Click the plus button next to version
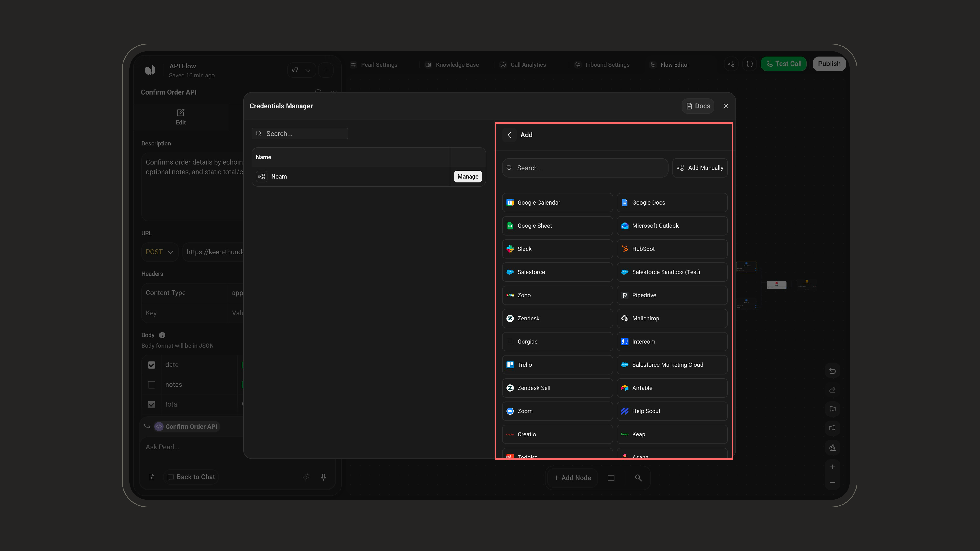The image size is (980, 551). point(326,70)
